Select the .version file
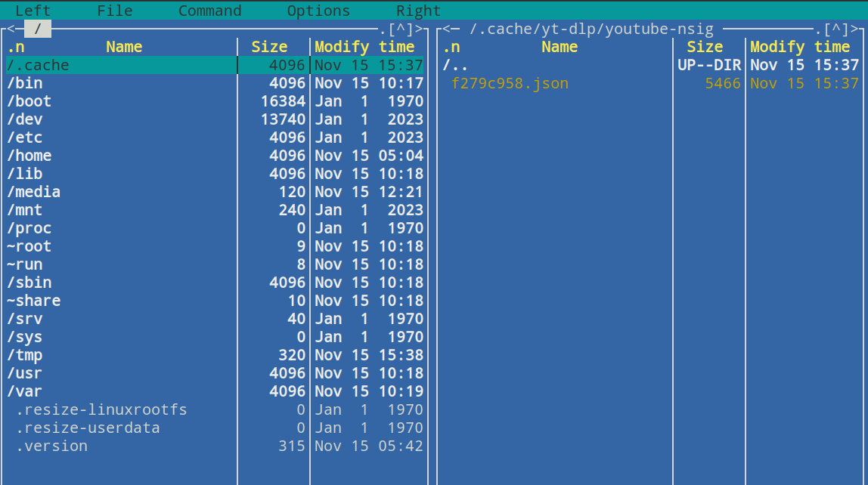868x485 pixels. 51,446
